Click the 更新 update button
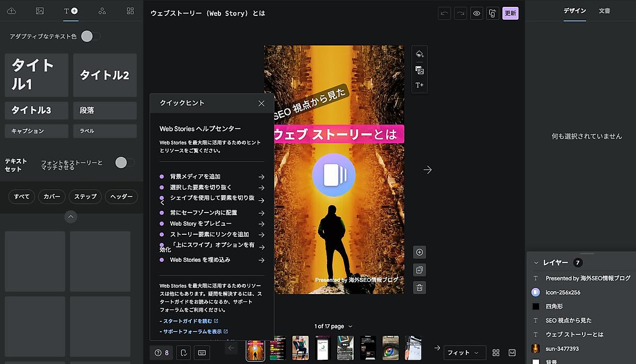This screenshot has width=636, height=364. click(510, 13)
